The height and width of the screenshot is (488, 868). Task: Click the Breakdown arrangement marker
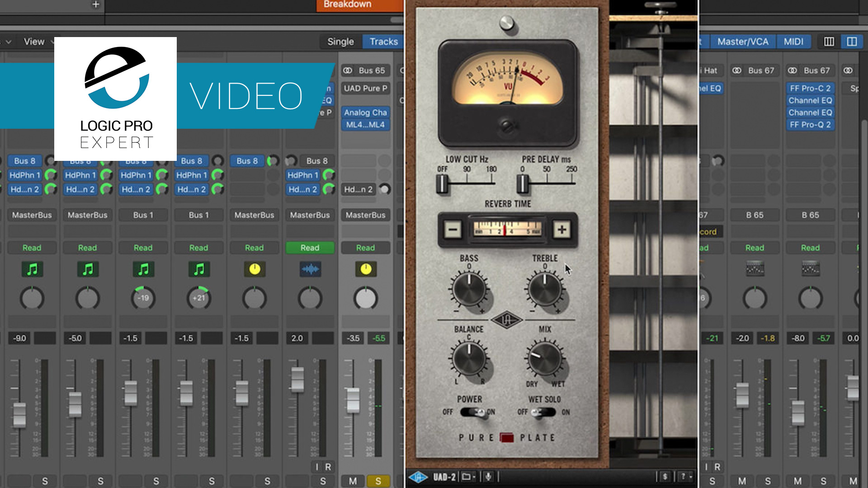360,5
